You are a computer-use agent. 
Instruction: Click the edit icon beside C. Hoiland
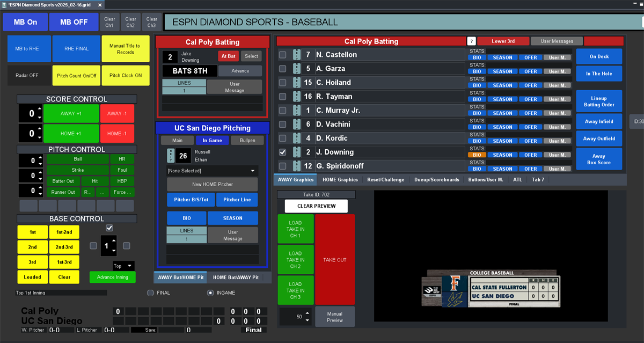point(296,83)
